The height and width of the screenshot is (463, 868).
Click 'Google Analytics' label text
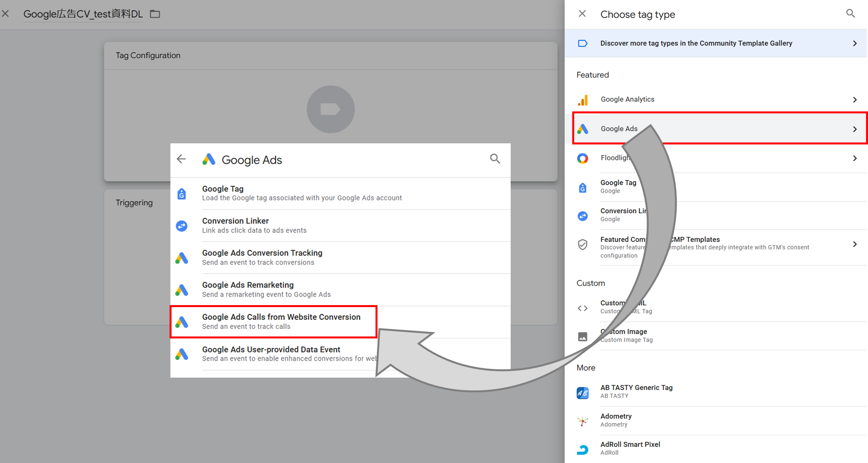627,99
